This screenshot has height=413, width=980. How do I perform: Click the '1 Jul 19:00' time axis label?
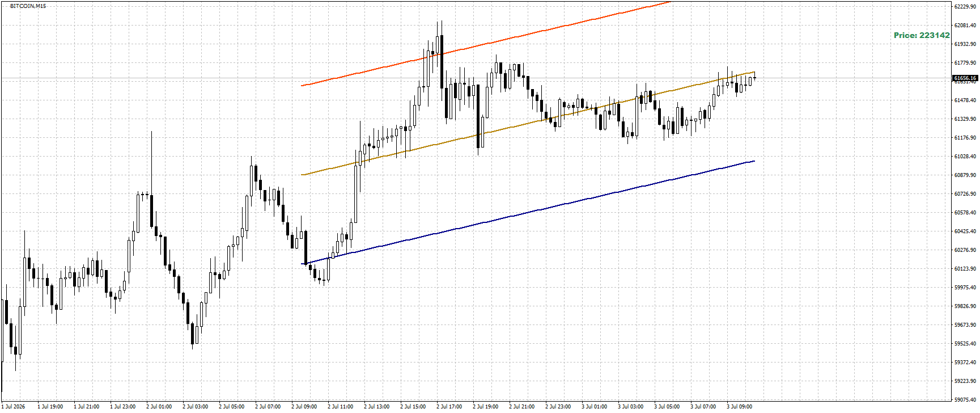coord(50,407)
